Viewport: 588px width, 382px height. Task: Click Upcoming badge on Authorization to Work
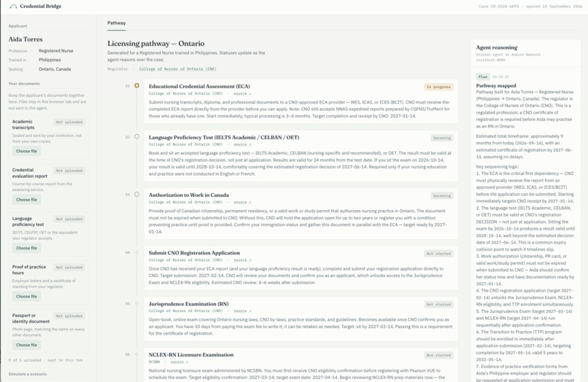coord(442,195)
